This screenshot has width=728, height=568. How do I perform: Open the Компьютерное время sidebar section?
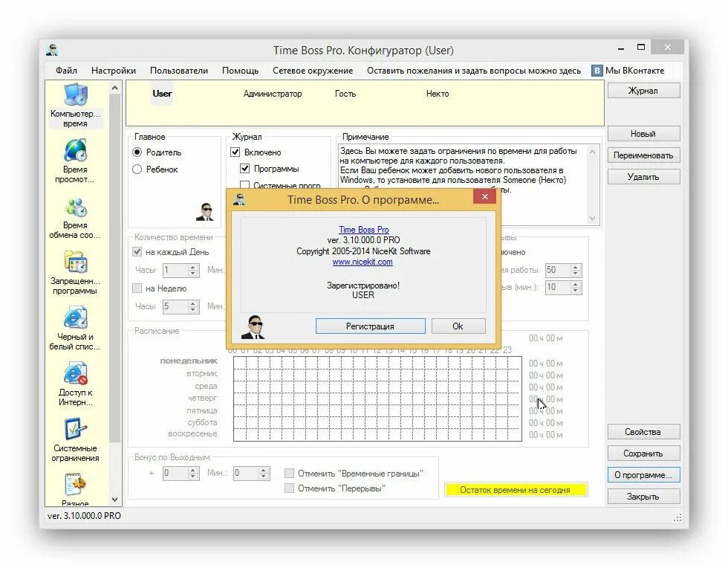75,105
